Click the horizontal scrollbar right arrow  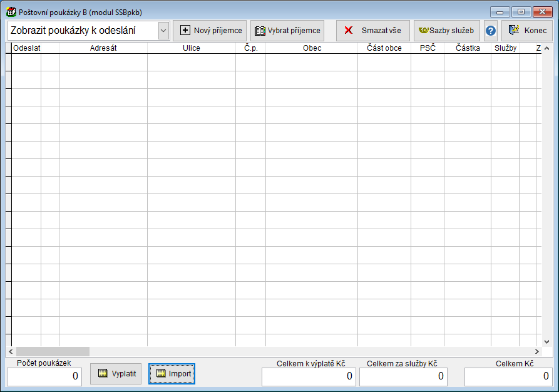[536, 352]
